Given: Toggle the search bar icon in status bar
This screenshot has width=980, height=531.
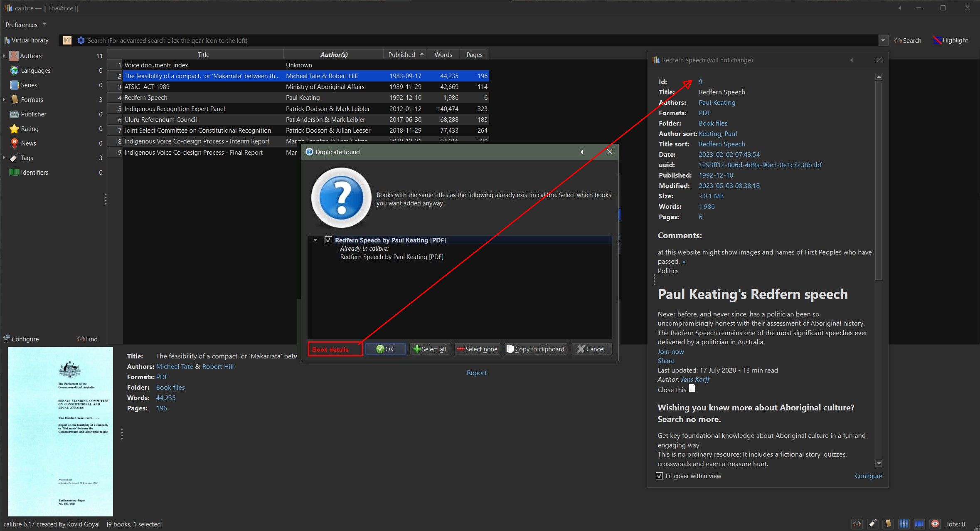Looking at the screenshot, I should point(857,524).
